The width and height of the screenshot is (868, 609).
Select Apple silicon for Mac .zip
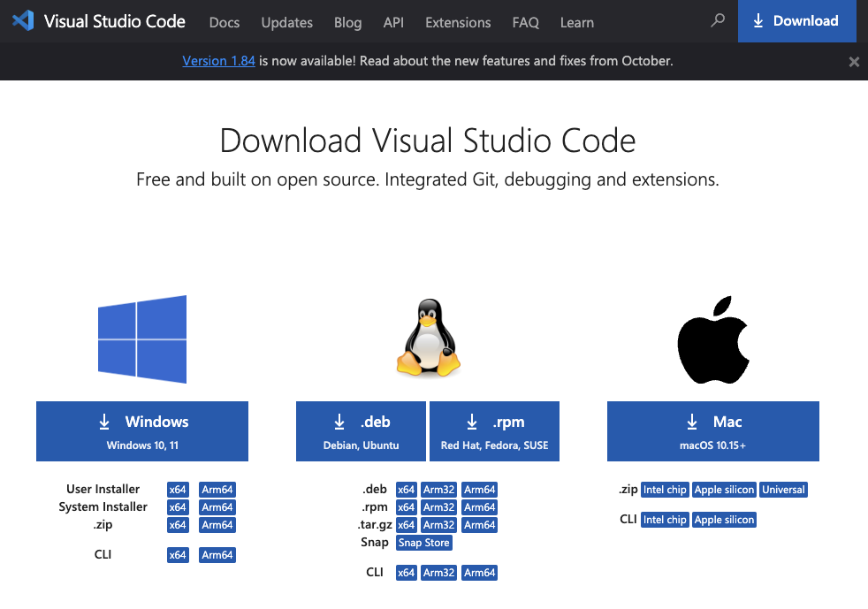[x=724, y=490]
